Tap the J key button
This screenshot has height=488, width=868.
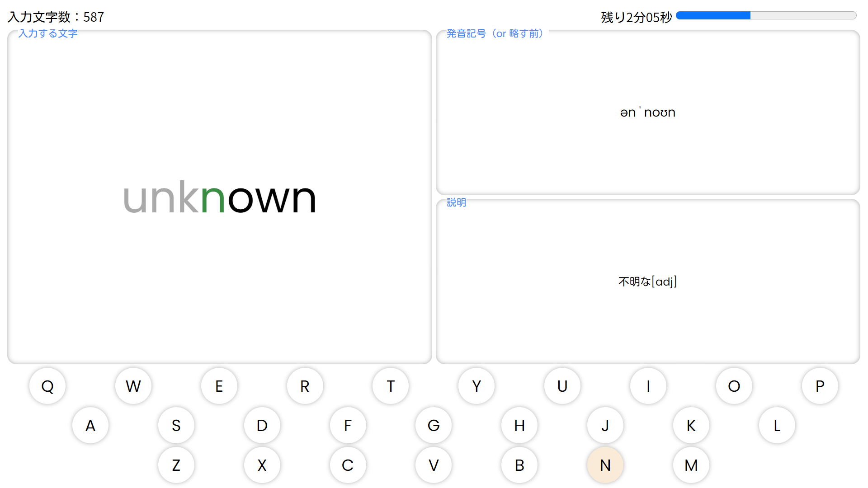pyautogui.click(x=605, y=425)
